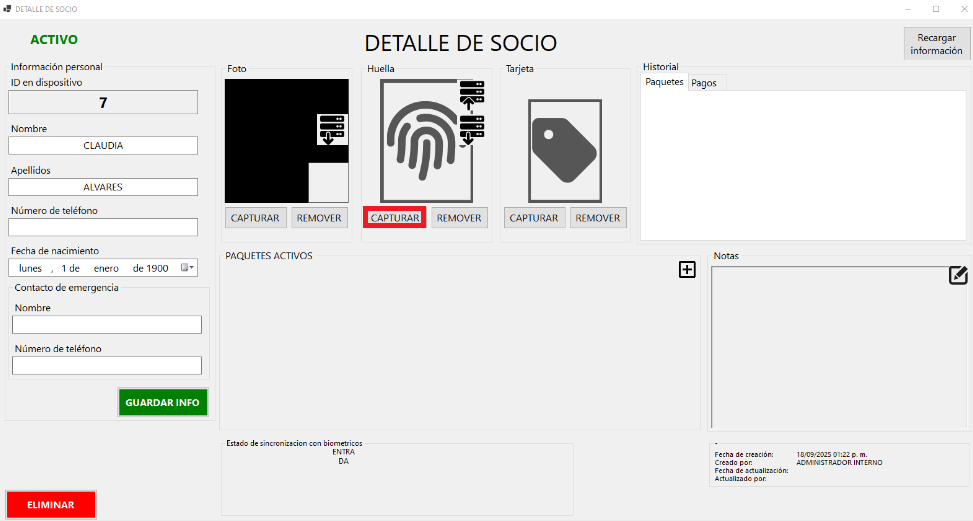The width and height of the screenshot is (973, 521).
Task: Open the birth date calendar dropdown
Action: click(188, 268)
